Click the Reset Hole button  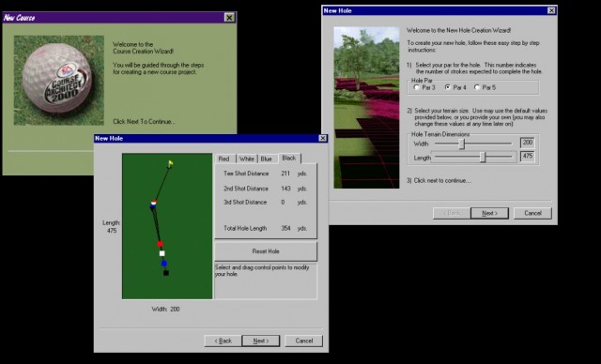266,251
